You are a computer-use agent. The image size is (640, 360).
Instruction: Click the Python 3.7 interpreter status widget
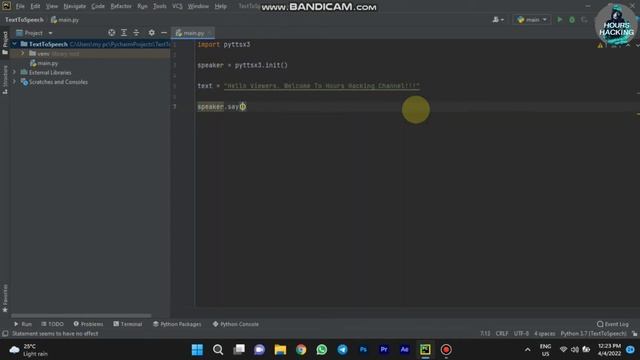[593, 333]
